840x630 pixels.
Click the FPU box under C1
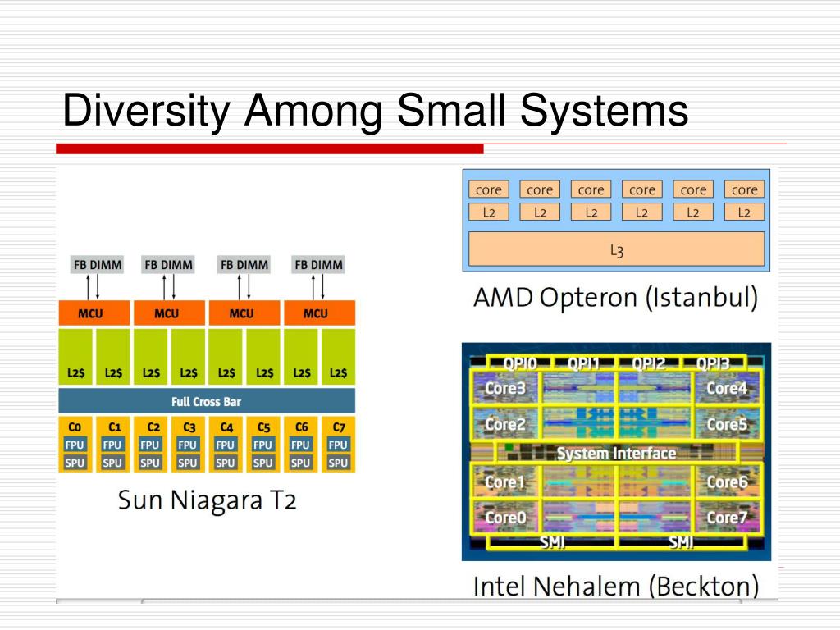[x=112, y=445]
